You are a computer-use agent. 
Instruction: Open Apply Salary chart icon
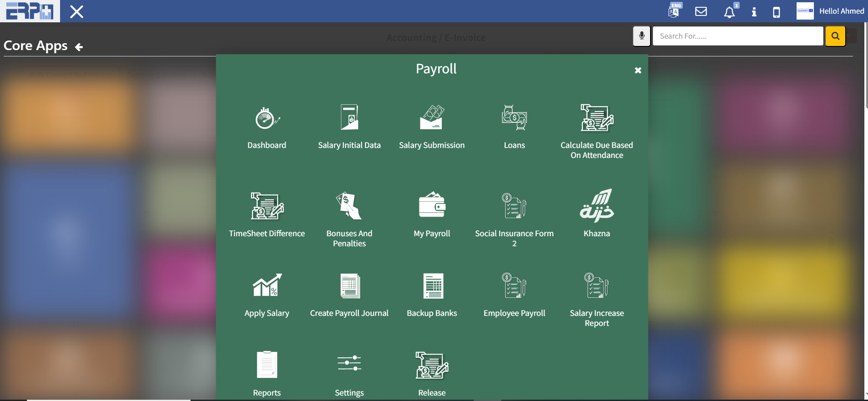click(x=267, y=286)
